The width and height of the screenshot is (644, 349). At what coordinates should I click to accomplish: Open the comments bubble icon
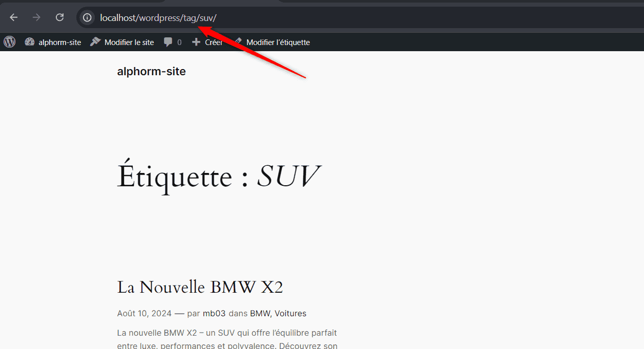point(168,42)
